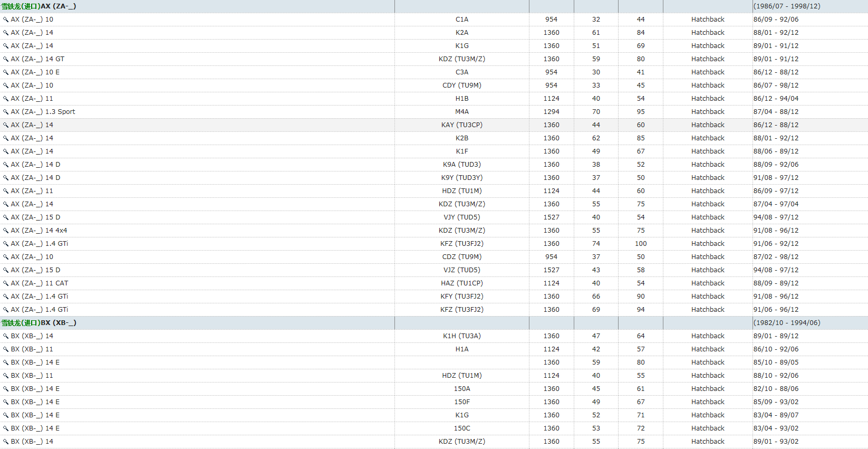Click magnifier icon beside AX (ZA-_) 10 E
Screen dimensions: 868x449
tap(6, 72)
